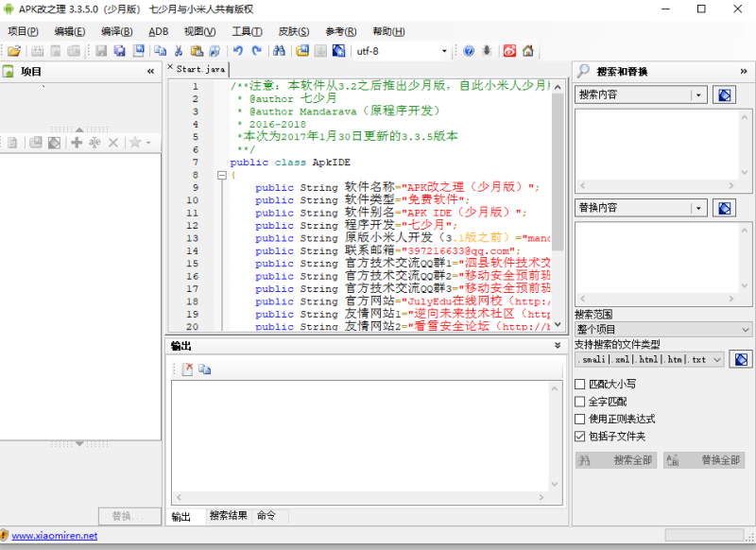
Task: Close the Start.java tab
Action: pos(170,67)
